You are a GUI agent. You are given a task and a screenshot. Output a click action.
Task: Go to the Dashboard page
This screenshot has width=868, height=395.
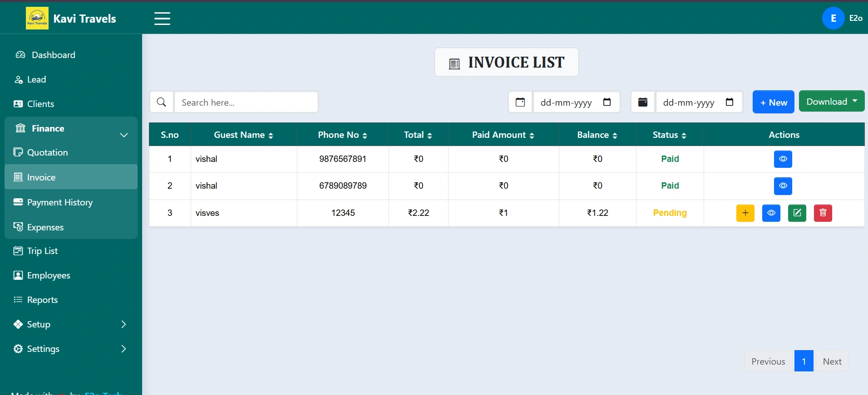(x=53, y=55)
